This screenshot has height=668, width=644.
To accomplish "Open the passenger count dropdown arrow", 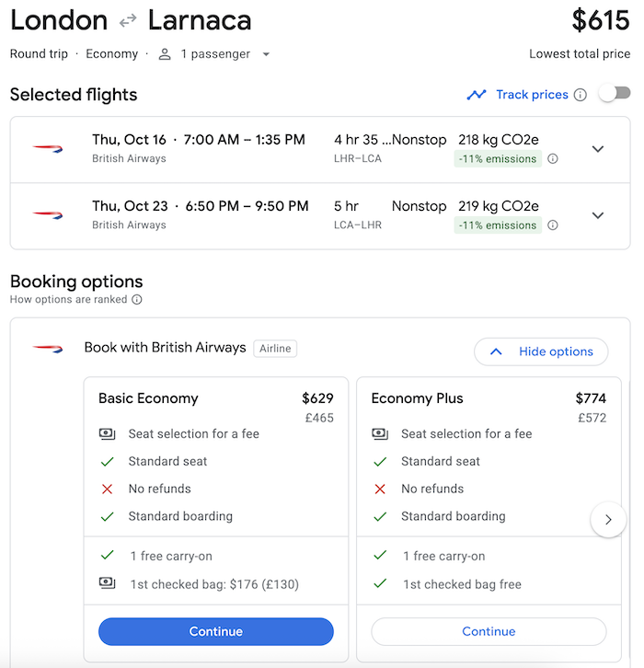I will point(266,54).
